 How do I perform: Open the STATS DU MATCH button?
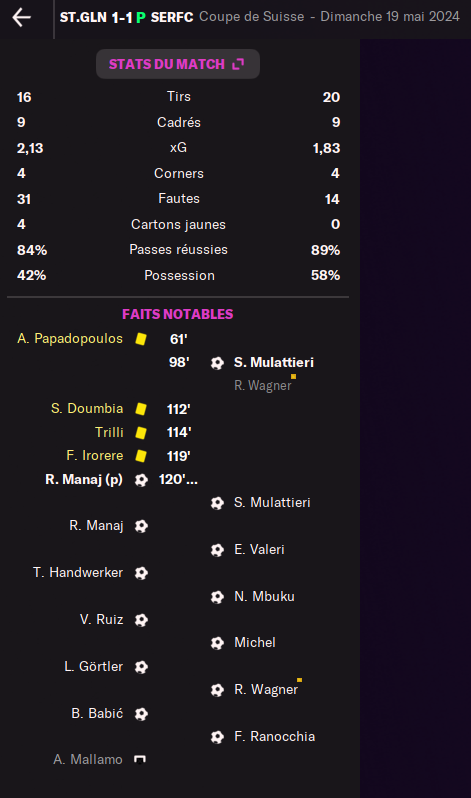click(178, 64)
